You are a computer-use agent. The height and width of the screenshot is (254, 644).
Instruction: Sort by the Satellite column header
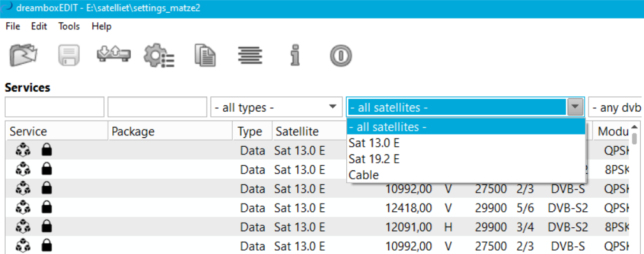pyautogui.click(x=309, y=131)
